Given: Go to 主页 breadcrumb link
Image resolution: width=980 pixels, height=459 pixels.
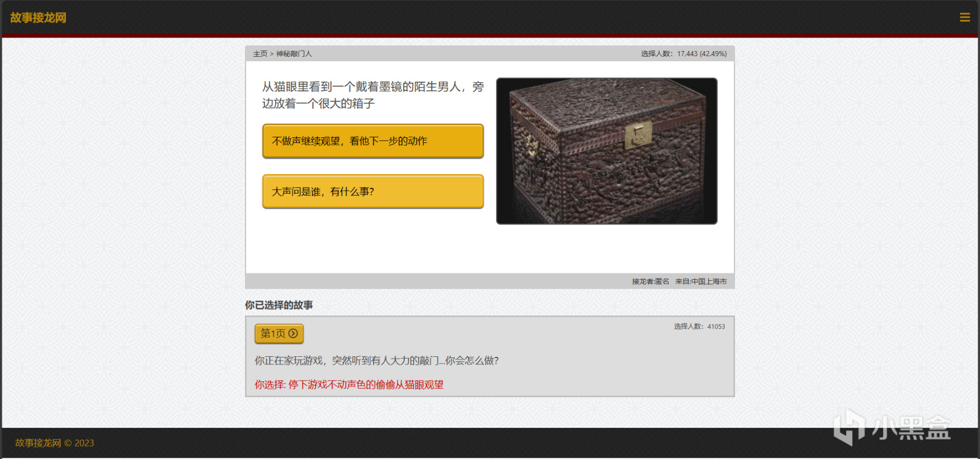Looking at the screenshot, I should (x=260, y=54).
